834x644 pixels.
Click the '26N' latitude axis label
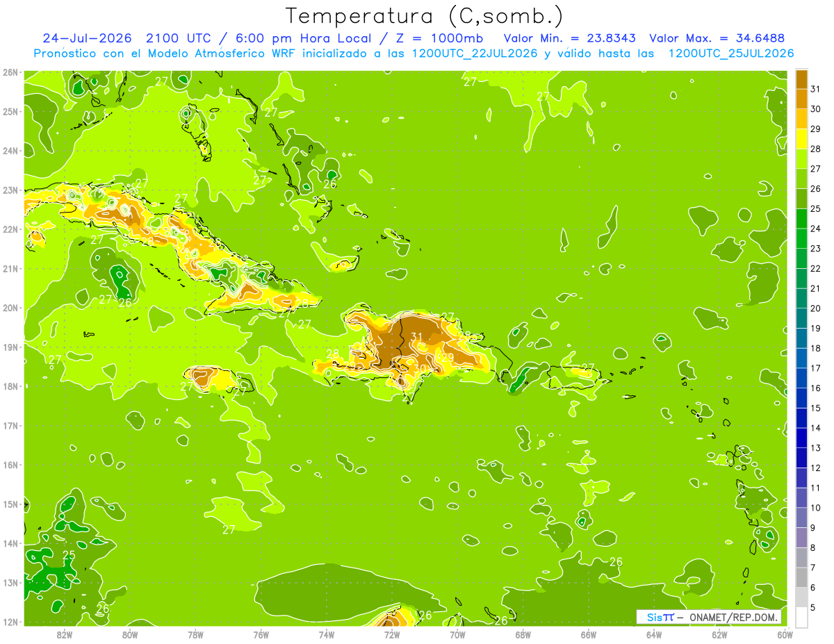[x=10, y=72]
